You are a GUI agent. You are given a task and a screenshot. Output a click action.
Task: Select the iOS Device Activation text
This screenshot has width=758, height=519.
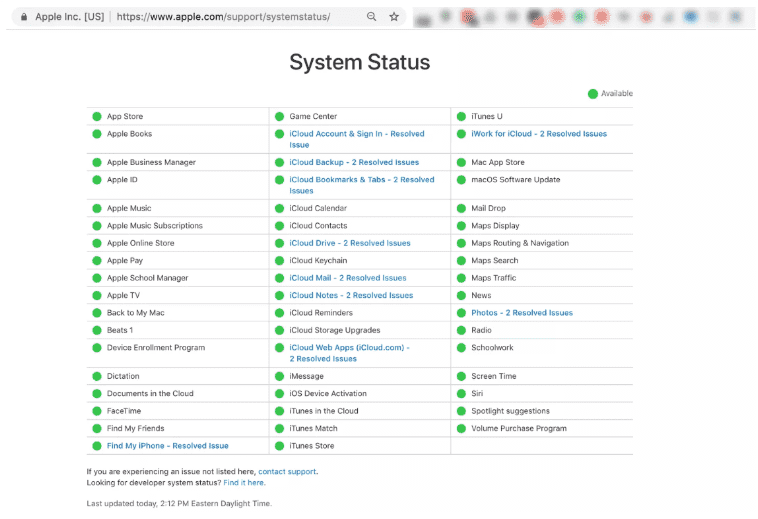(x=328, y=393)
